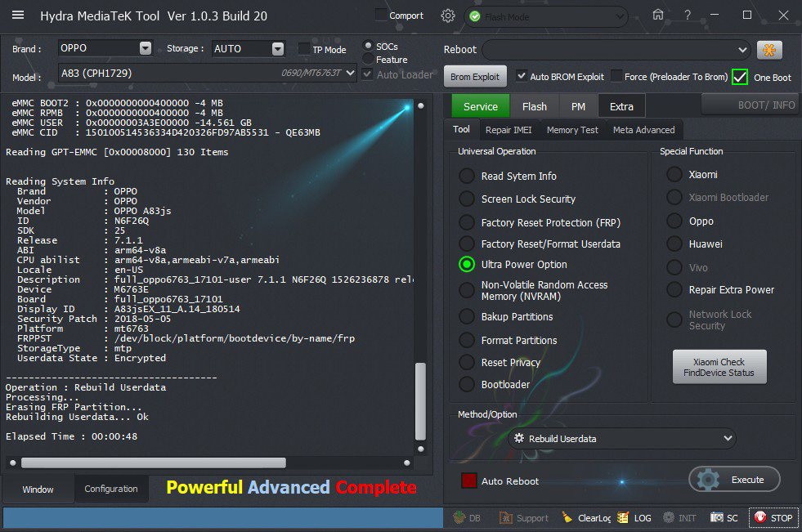Screen dimensions: 802x532
Task: Click the orange star button beside Reboot
Action: coord(769,50)
